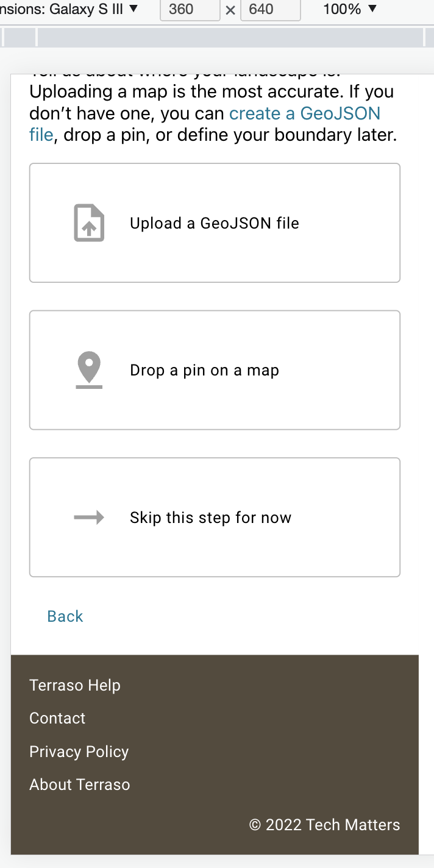This screenshot has height=868, width=434.
Task: Click the map pin icon
Action: point(88,368)
